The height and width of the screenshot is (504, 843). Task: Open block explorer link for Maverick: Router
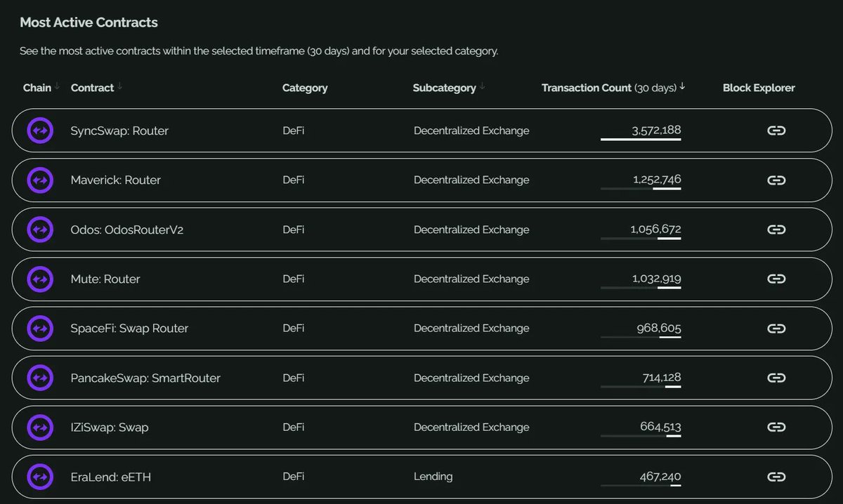(x=776, y=180)
